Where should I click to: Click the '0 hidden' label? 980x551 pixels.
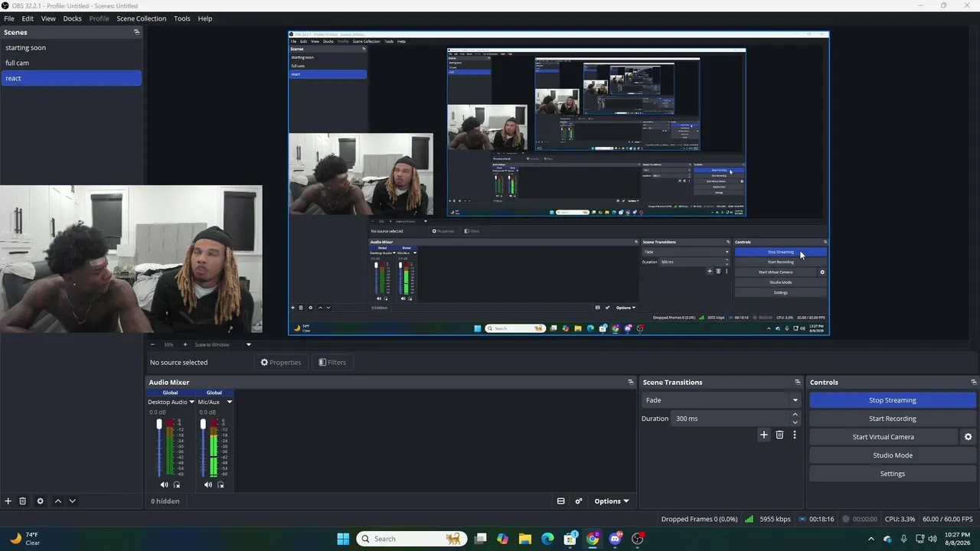pos(165,501)
